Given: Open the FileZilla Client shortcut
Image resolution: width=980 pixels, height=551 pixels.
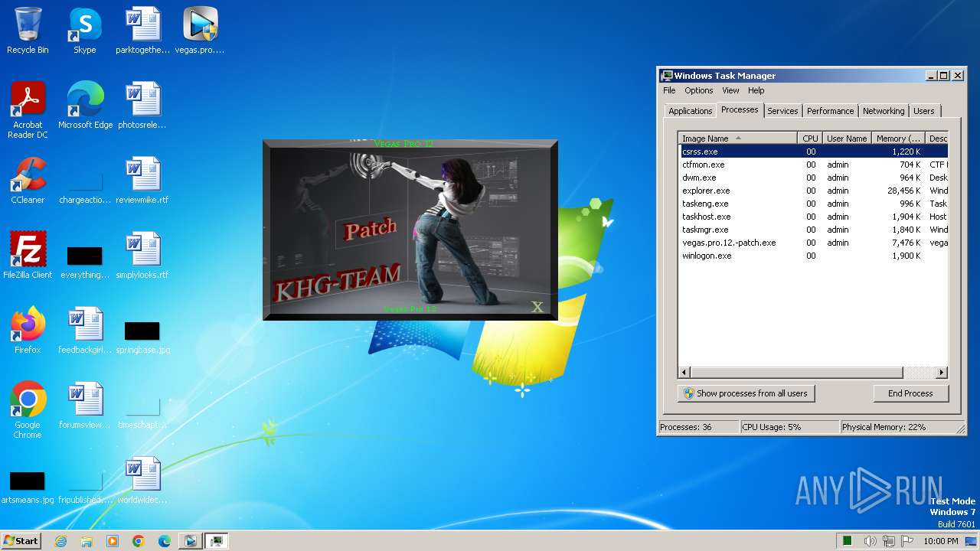Looking at the screenshot, I should click(28, 256).
